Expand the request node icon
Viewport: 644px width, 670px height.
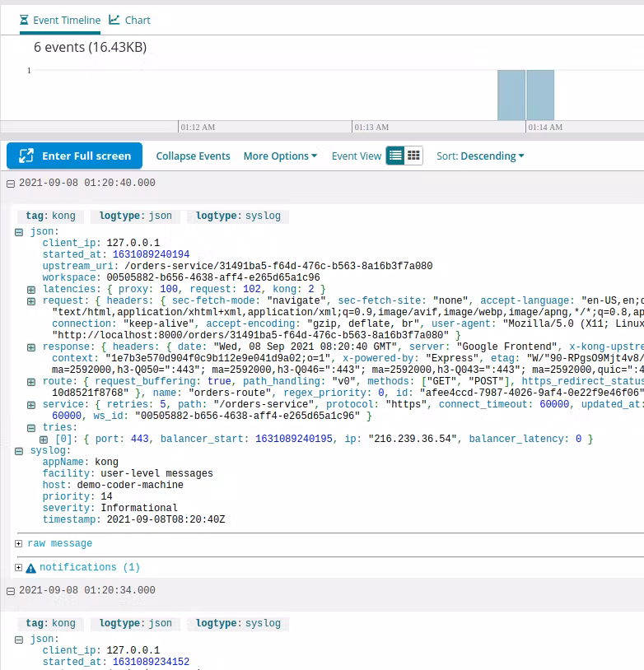point(31,301)
